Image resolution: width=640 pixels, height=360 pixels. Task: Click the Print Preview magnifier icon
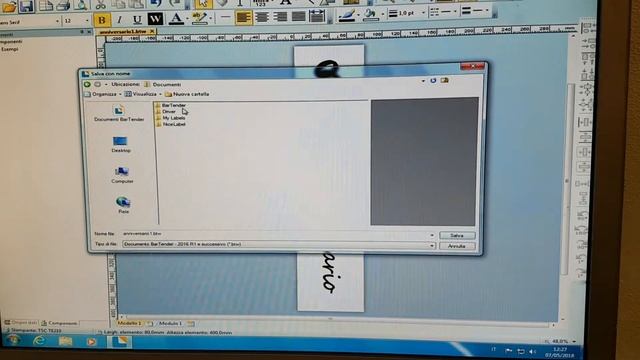(x=81, y=5)
